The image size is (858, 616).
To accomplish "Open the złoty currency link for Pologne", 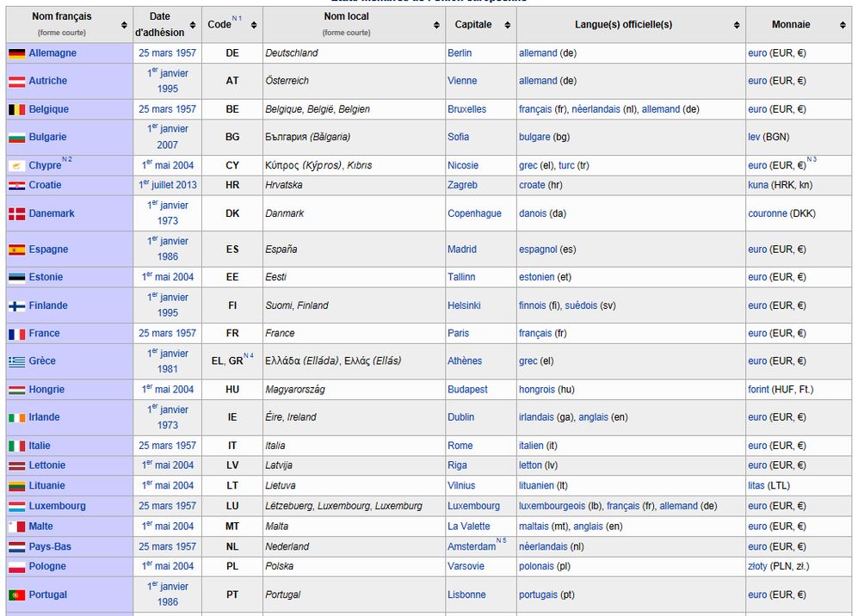I will coord(757,566).
